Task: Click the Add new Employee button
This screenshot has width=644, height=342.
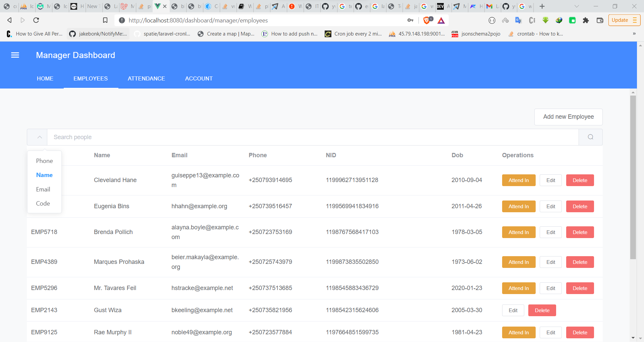Action: [568, 117]
